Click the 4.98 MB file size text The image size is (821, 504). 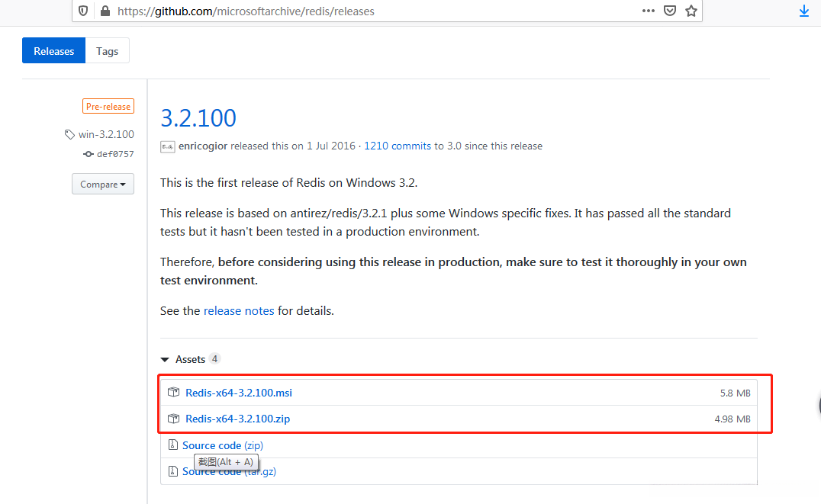coord(732,419)
